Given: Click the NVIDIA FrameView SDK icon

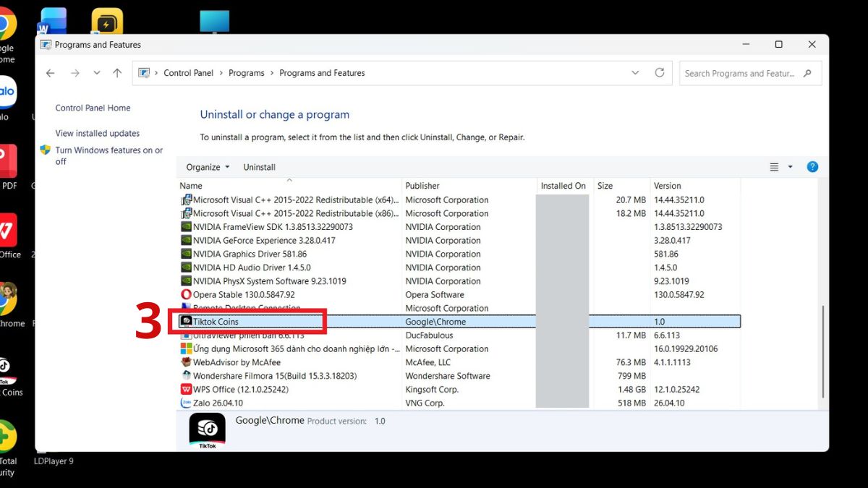Looking at the screenshot, I should (186, 227).
